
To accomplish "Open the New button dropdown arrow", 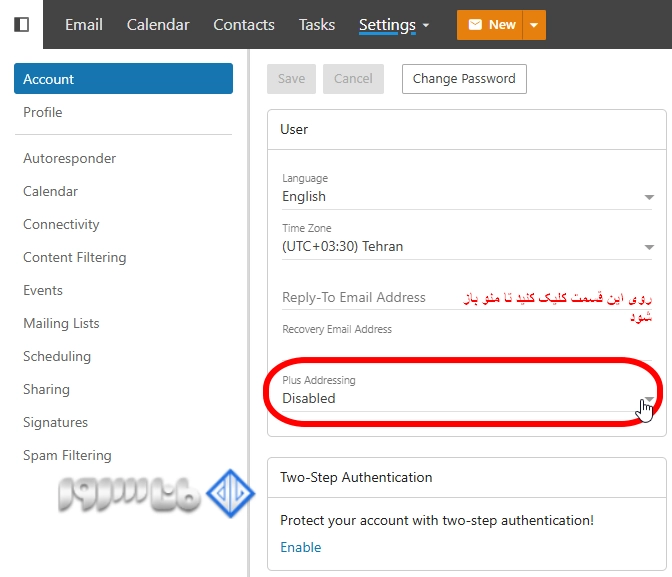I will click(x=534, y=25).
